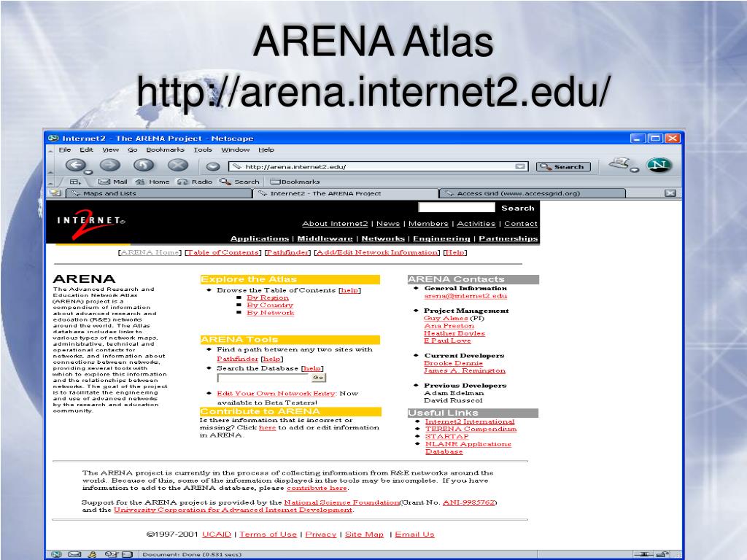The image size is (747, 560).
Task: Browse atlas By Region
Action: click(x=268, y=297)
